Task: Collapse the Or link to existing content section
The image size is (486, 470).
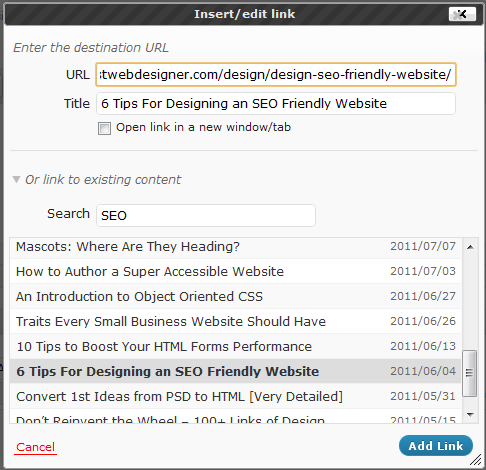Action: click(16, 180)
